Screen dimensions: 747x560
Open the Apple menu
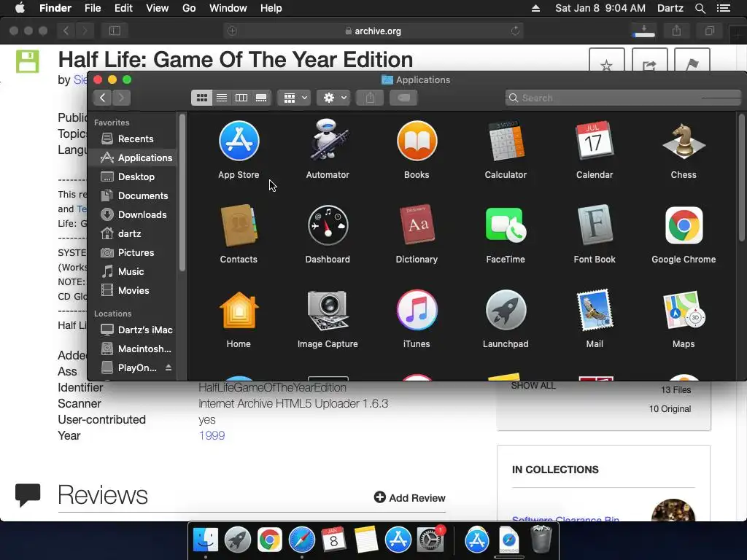click(20, 8)
